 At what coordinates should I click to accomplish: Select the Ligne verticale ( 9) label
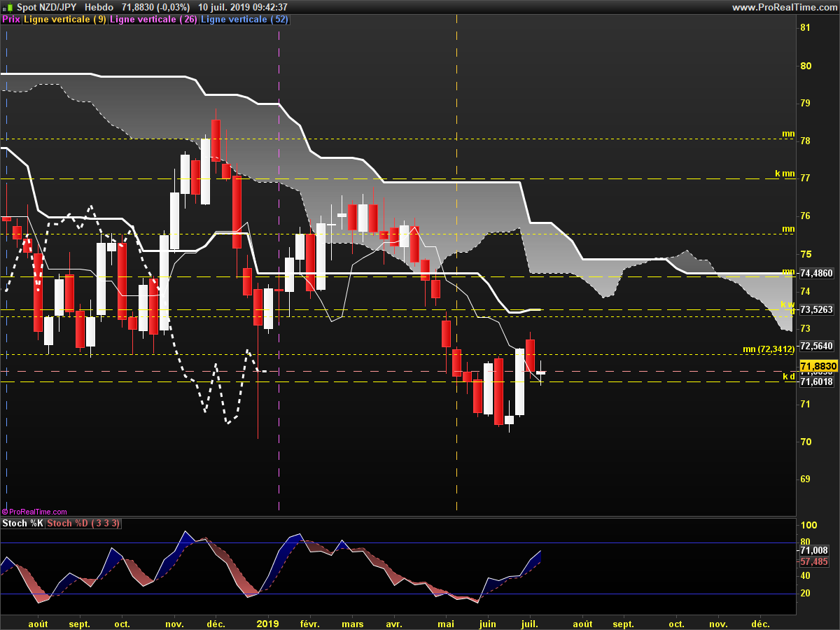coord(65,20)
